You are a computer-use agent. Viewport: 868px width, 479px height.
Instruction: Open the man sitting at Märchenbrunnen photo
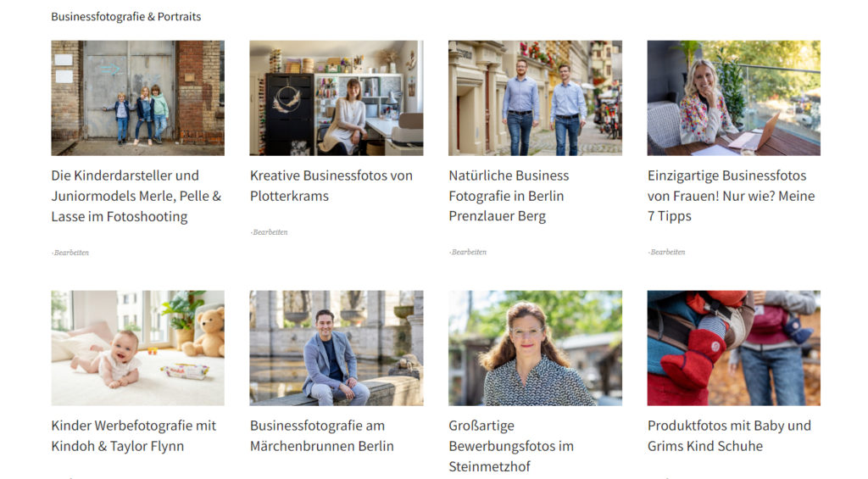[337, 348]
